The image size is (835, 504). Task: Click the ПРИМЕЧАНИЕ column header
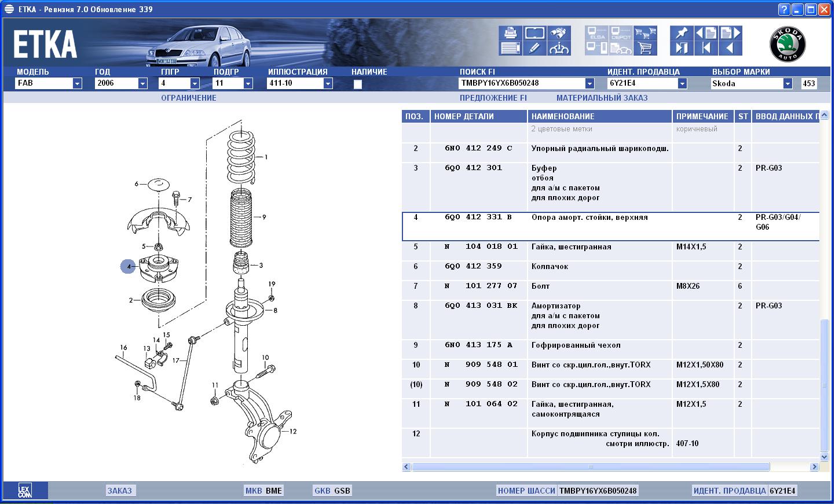[703, 116]
